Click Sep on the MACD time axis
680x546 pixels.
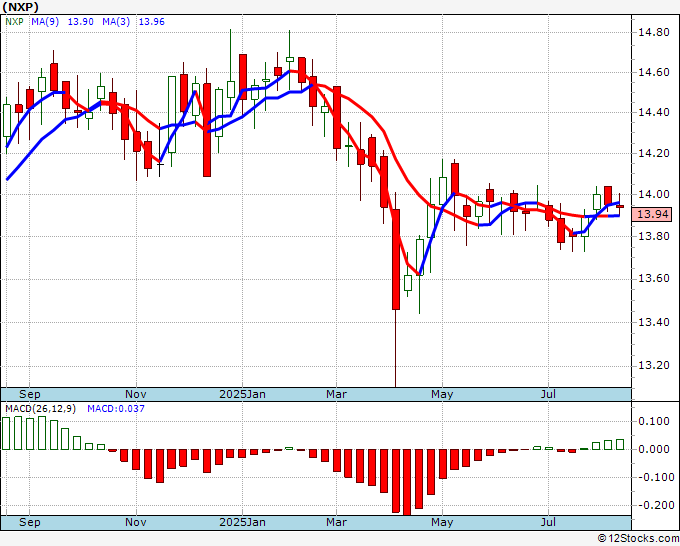[x=29, y=522]
